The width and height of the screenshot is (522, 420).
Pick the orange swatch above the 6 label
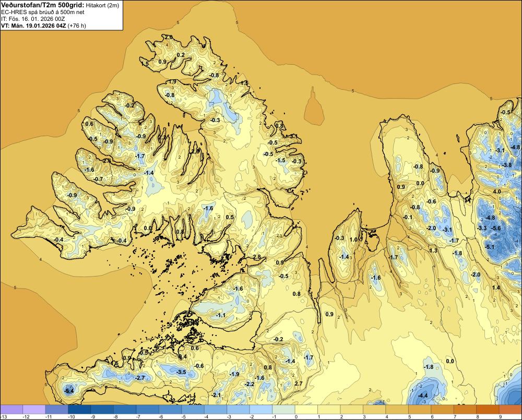443,410
